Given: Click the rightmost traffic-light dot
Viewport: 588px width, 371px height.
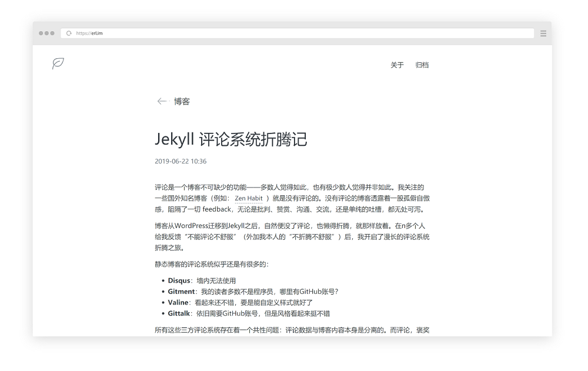Looking at the screenshot, I should 52,33.
